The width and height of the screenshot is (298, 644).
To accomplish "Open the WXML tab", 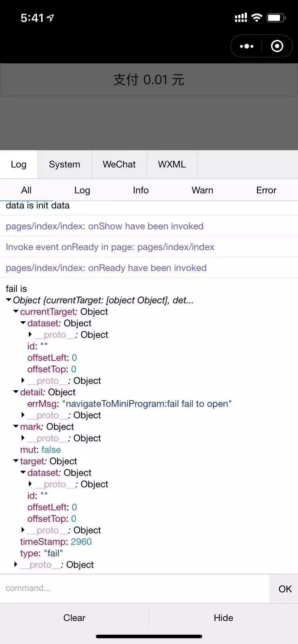I will click(x=172, y=164).
